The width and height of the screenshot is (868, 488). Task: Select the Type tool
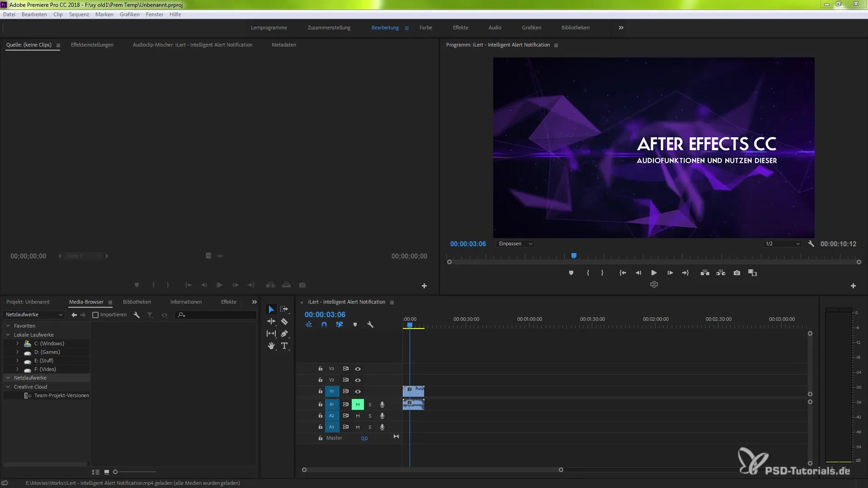284,346
